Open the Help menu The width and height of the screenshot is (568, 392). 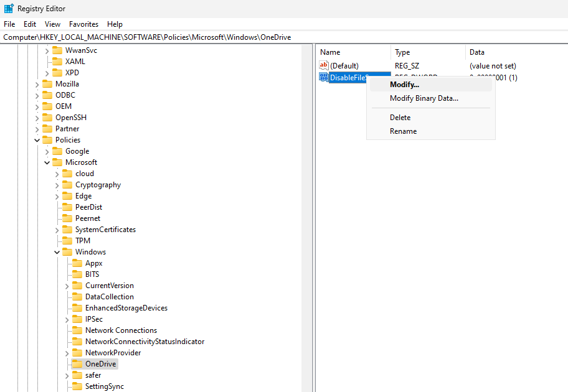[x=115, y=24]
